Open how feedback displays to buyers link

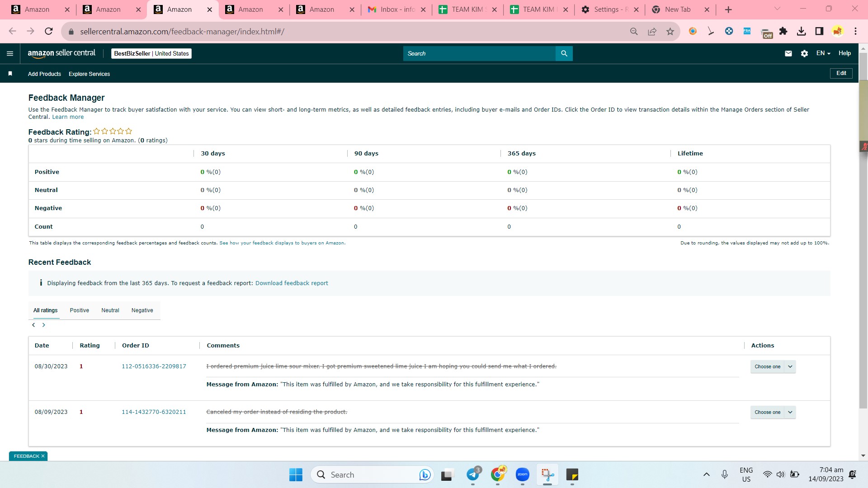pyautogui.click(x=282, y=243)
